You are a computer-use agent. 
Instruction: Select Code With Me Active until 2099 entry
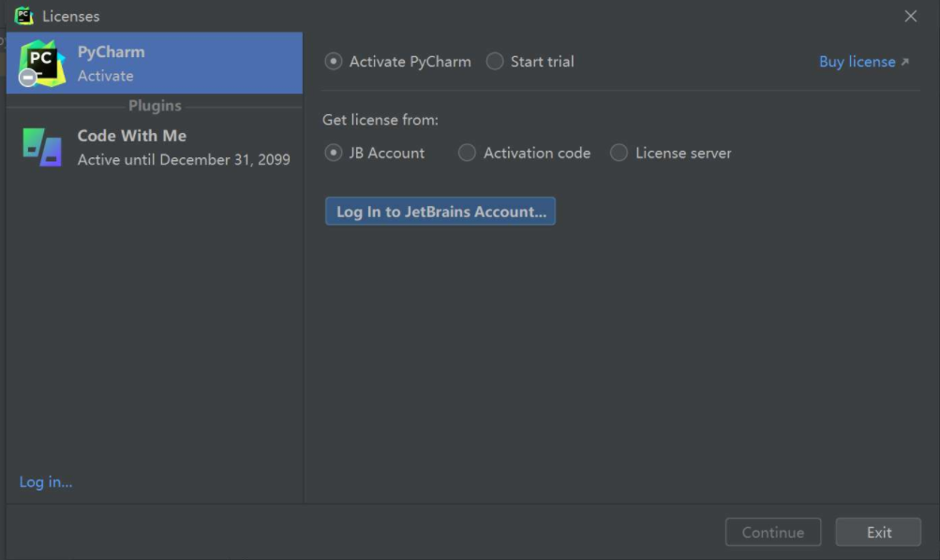tap(155, 147)
